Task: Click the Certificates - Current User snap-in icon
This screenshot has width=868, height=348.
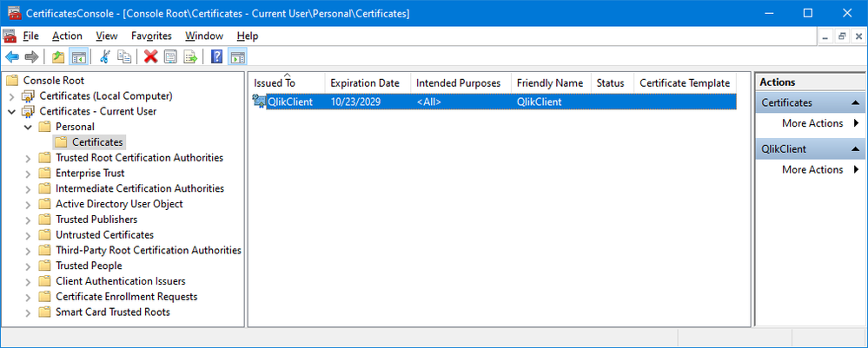Action: pos(28,111)
